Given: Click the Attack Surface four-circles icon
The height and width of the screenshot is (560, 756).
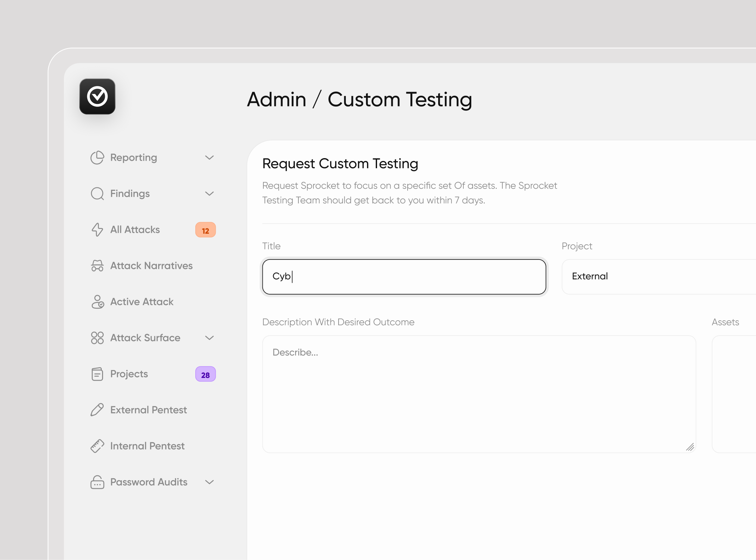Looking at the screenshot, I should pyautogui.click(x=97, y=338).
